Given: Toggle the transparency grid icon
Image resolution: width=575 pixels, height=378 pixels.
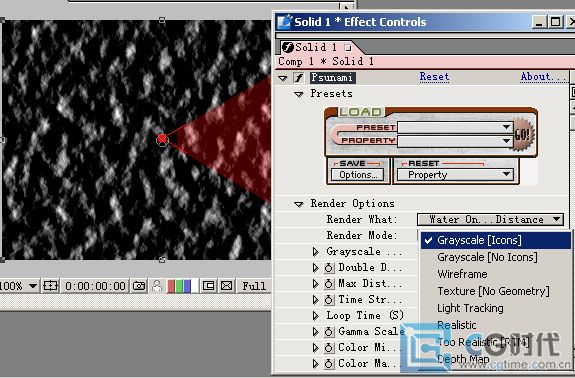Looking at the screenshot, I should click(227, 286).
